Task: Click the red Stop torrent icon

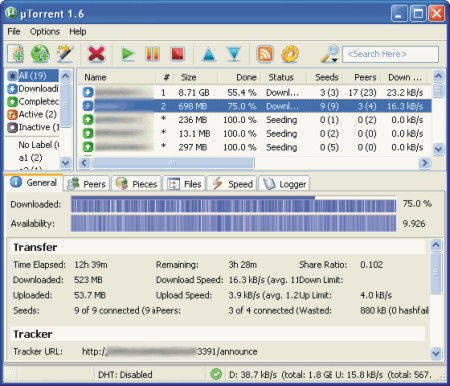Action: coord(177,54)
